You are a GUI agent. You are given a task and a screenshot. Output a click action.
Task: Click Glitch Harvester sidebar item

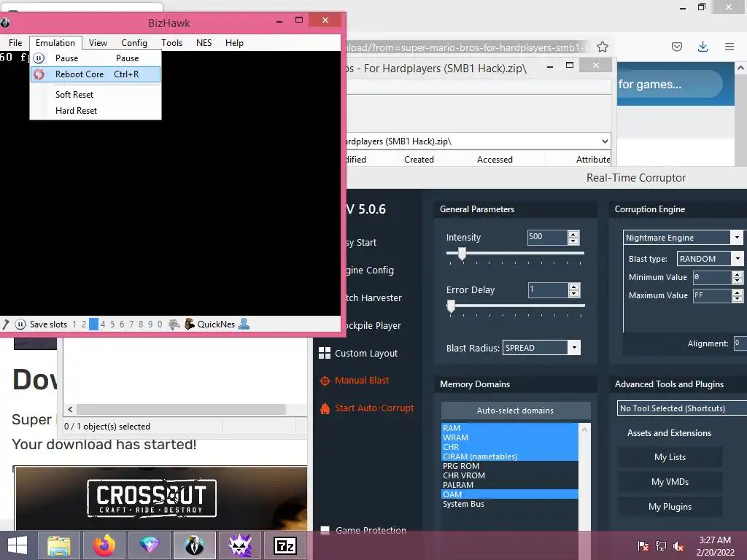[373, 297]
